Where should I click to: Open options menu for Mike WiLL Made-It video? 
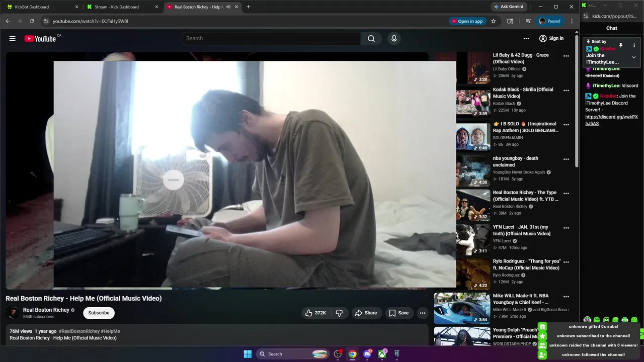(566, 297)
